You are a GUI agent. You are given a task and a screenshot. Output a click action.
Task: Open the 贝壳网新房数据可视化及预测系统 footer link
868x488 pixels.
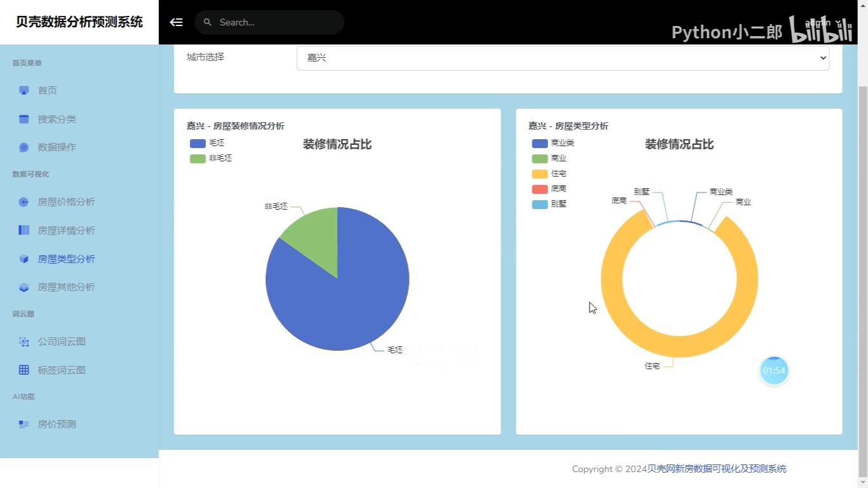coord(717,468)
